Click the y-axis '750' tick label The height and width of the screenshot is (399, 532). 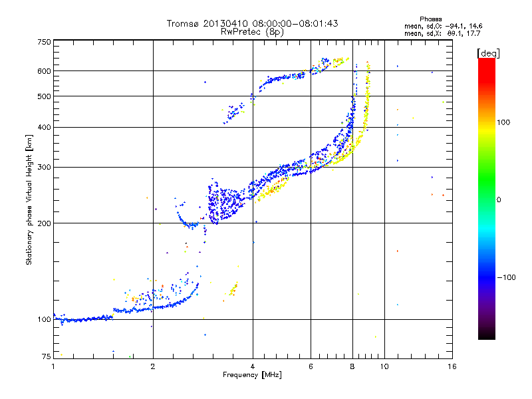click(44, 42)
